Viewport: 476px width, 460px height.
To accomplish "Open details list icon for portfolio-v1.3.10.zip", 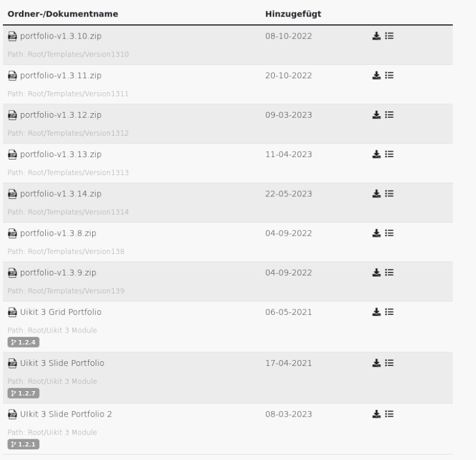I will 390,36.
